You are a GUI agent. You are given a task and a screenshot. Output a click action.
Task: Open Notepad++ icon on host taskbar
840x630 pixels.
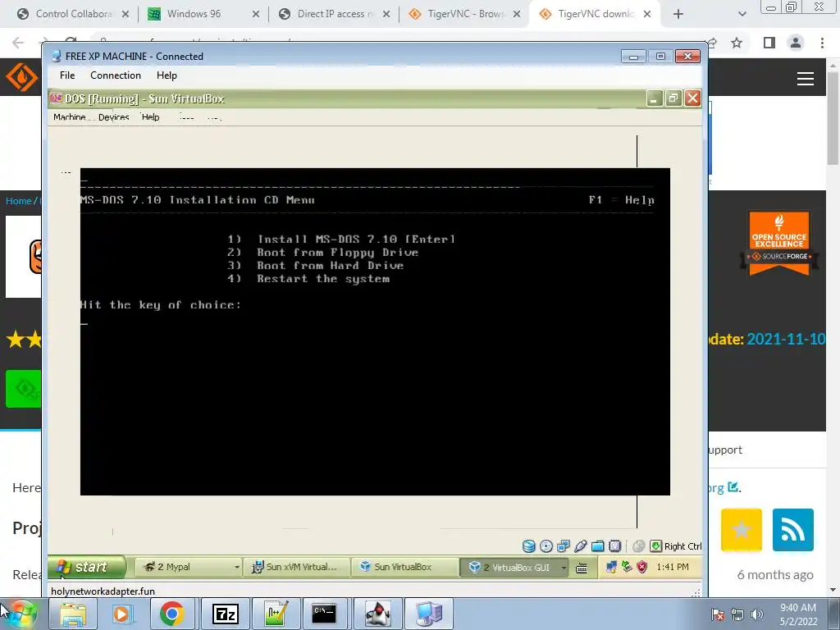[x=276, y=614]
